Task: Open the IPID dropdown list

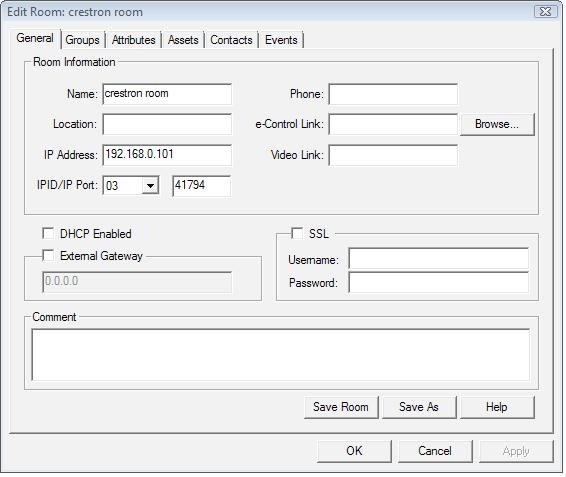Action: tap(151, 186)
